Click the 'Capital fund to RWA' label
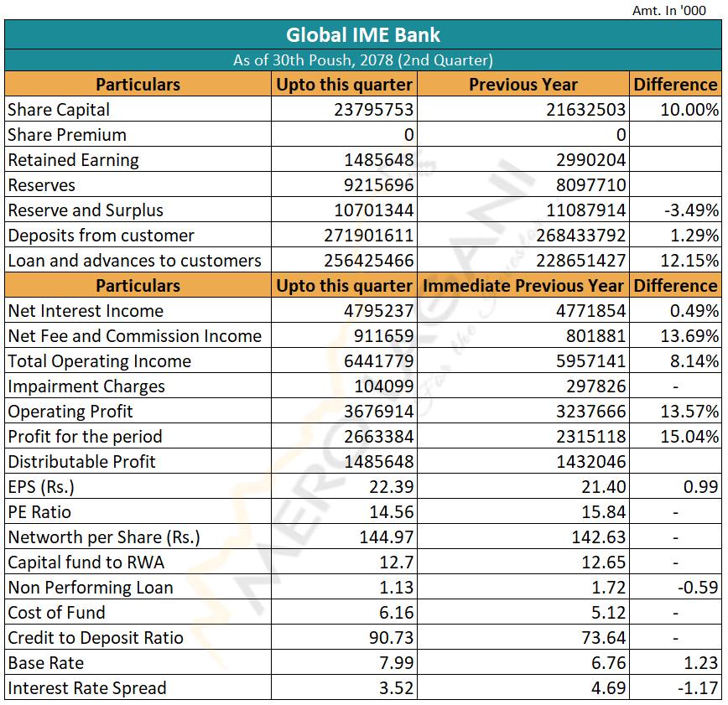 tap(86, 562)
